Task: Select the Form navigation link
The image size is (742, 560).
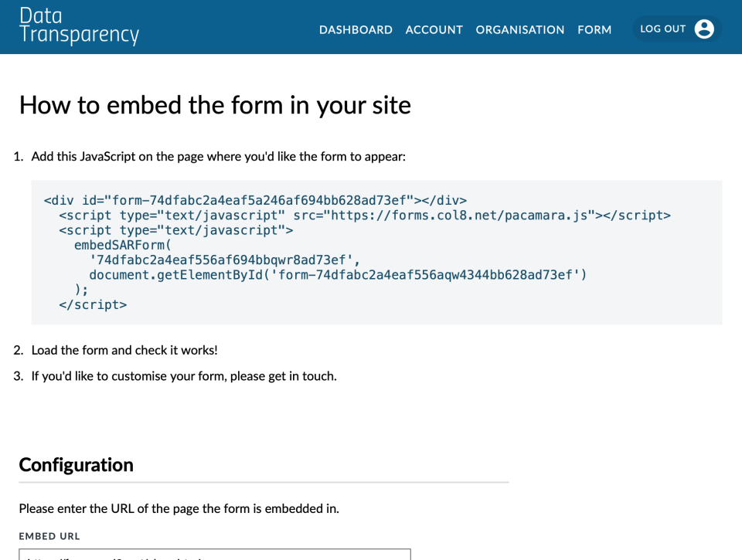Action: pyautogui.click(x=594, y=30)
